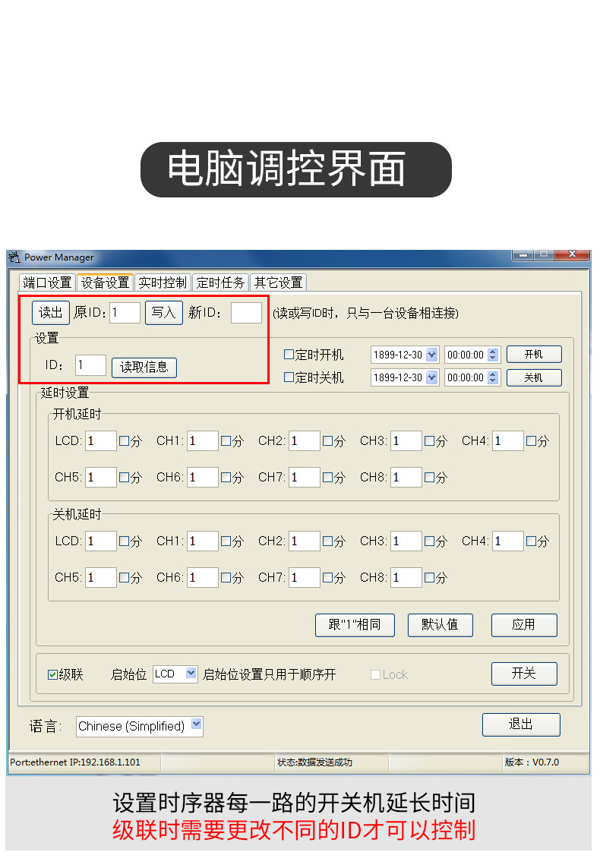The width and height of the screenshot is (600, 868).
Task: Click the 读出 button
Action: pos(50,313)
